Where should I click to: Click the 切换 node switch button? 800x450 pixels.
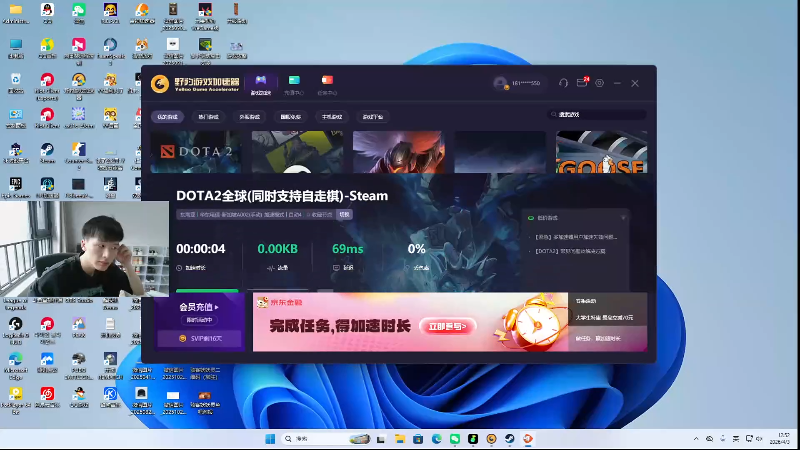pyautogui.click(x=344, y=215)
